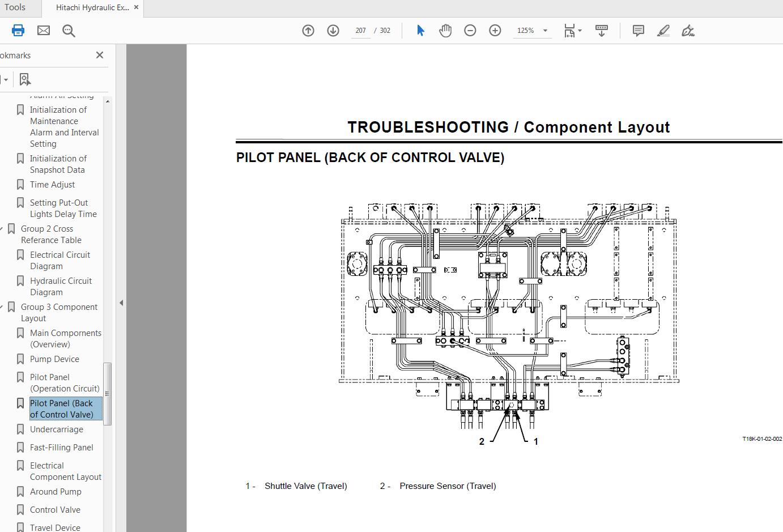783x532 pixels.
Task: Open the page display options arrow
Action: (x=580, y=31)
